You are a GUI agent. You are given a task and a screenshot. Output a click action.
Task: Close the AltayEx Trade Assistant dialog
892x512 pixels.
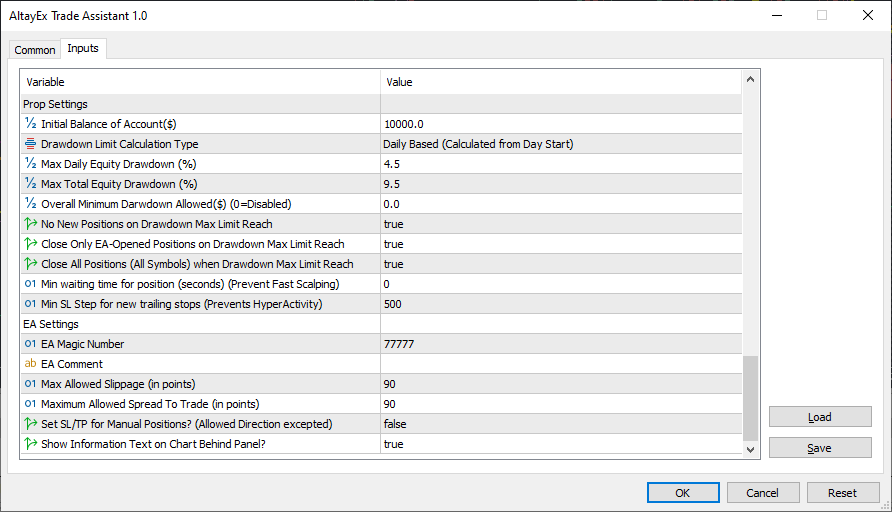coord(868,15)
